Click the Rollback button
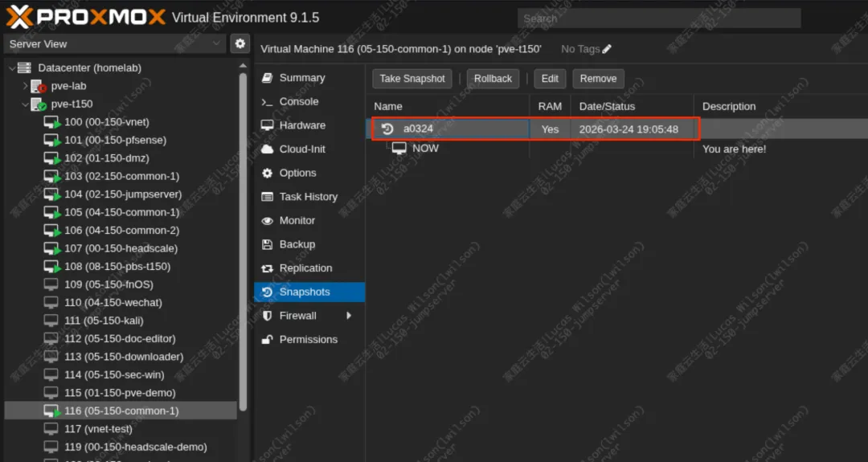The width and height of the screenshot is (868, 462). click(x=493, y=79)
